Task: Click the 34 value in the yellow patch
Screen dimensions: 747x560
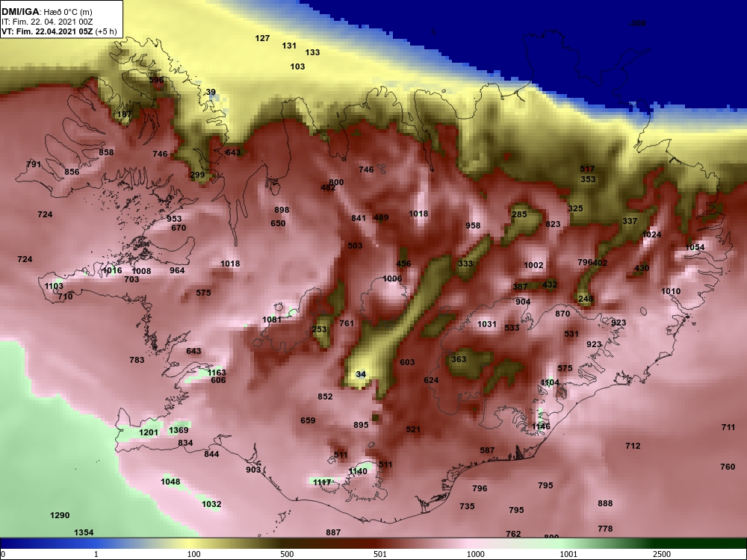Action: click(x=361, y=374)
